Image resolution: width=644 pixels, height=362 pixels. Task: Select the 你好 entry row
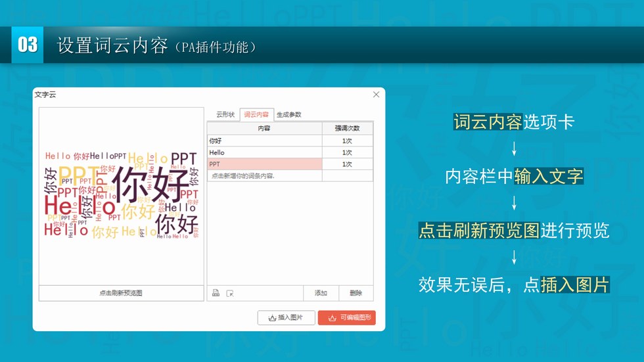pyautogui.click(x=264, y=141)
